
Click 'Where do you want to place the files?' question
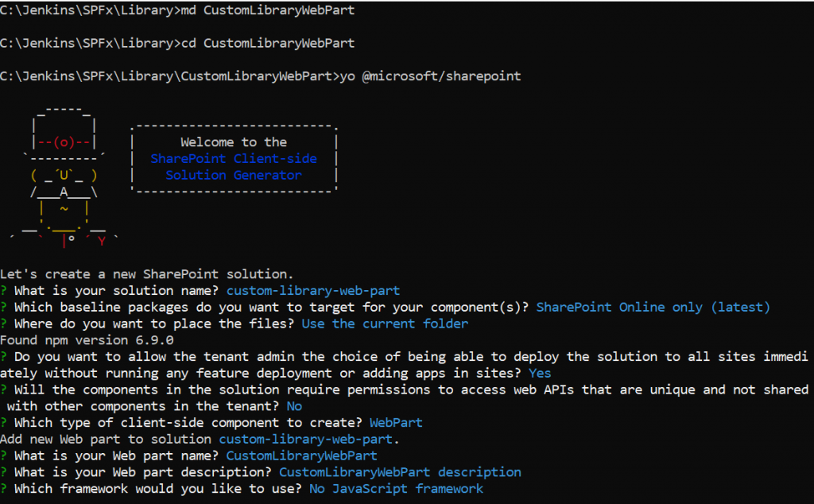click(x=154, y=324)
